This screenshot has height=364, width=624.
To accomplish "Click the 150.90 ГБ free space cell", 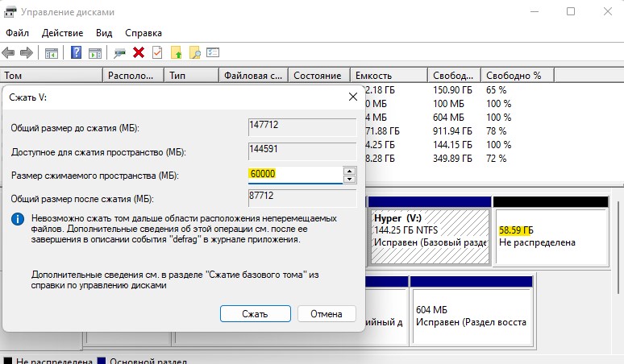I will [452, 90].
